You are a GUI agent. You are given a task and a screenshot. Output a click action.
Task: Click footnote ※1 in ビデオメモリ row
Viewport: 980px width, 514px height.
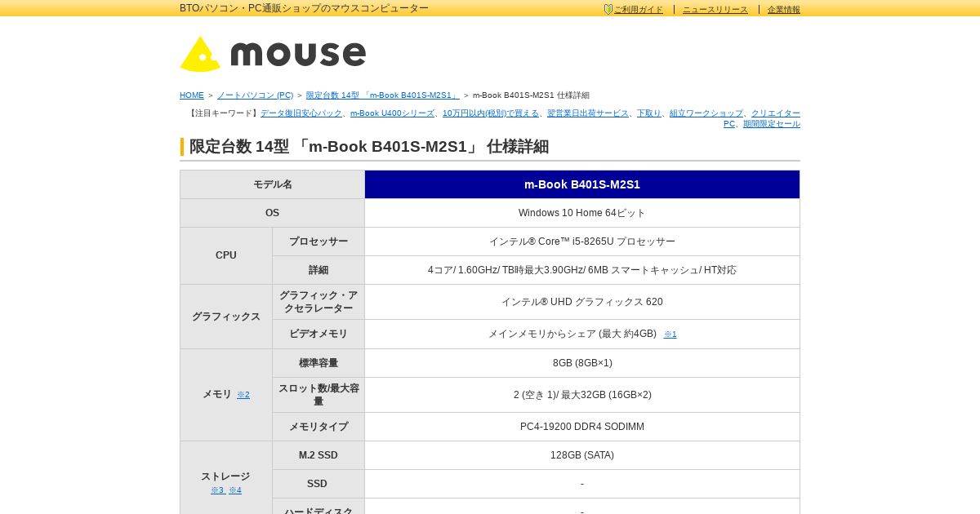click(x=670, y=335)
